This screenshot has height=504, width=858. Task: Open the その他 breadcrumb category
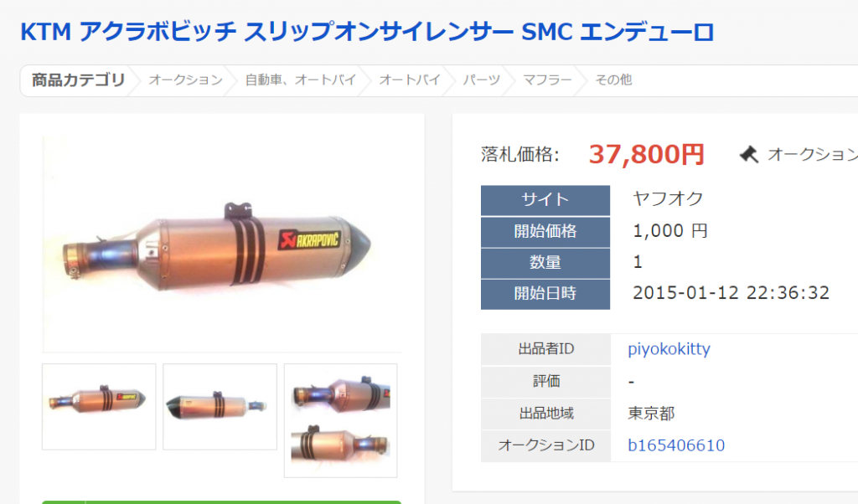[613, 80]
